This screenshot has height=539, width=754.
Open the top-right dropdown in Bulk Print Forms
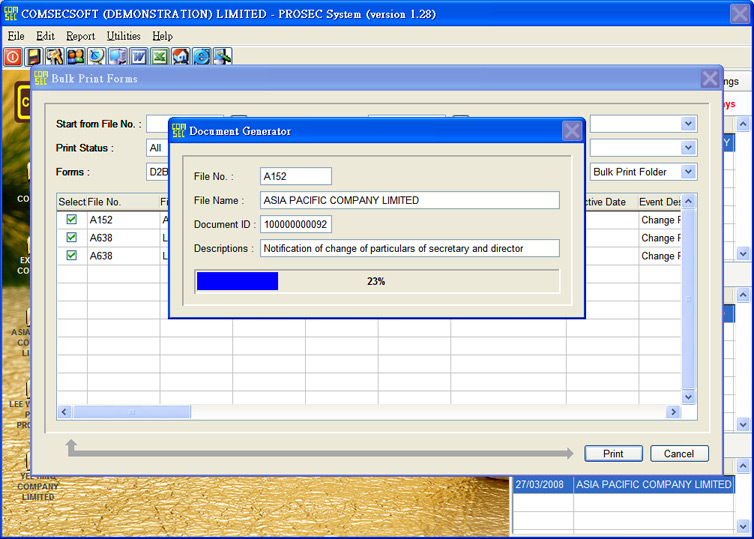tap(688, 124)
